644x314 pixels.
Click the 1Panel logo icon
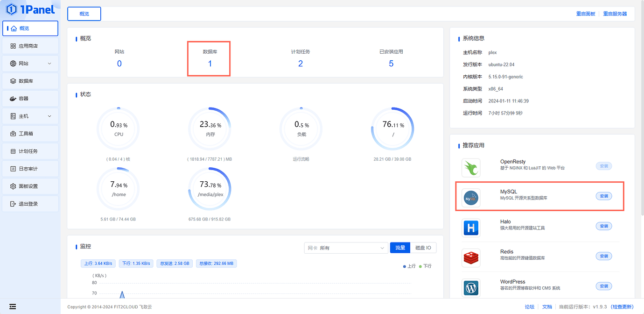coord(12,9)
